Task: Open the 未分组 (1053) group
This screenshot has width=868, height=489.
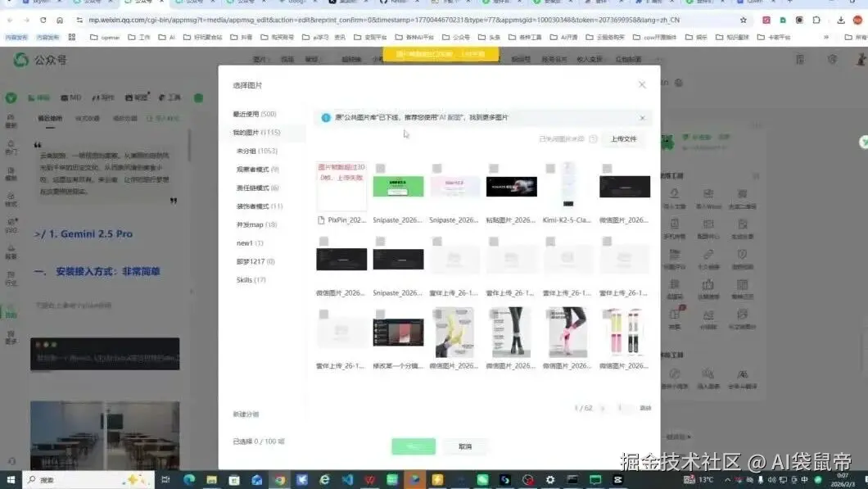Action: tap(257, 152)
